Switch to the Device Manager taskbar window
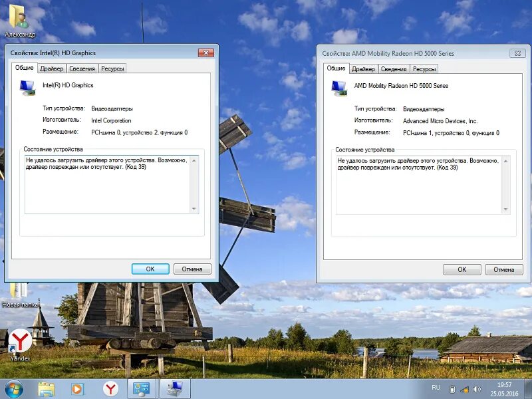 pyautogui.click(x=175, y=389)
